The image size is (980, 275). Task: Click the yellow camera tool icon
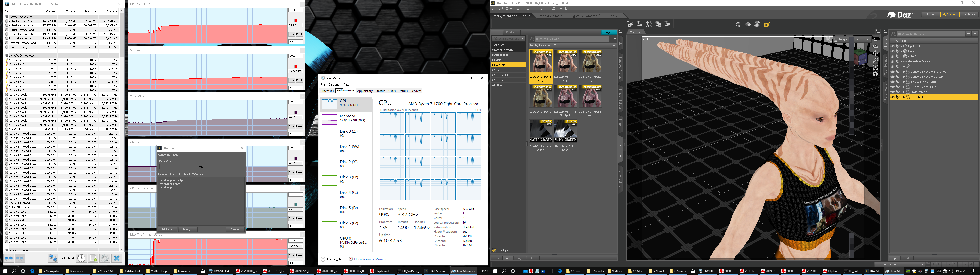tap(767, 24)
